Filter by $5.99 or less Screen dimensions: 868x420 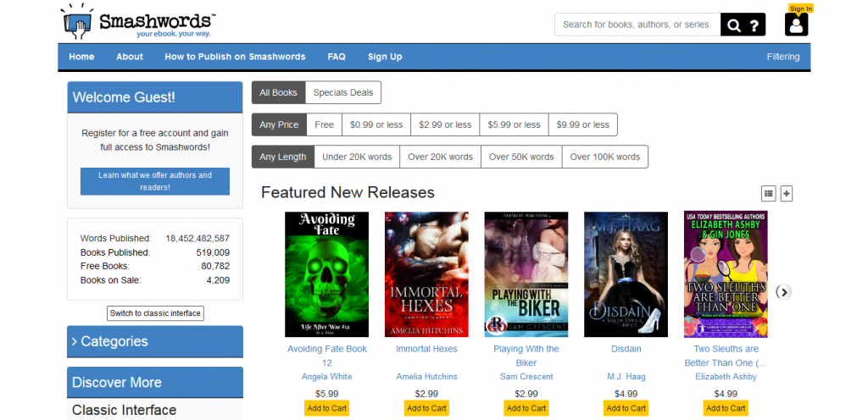[x=514, y=124]
